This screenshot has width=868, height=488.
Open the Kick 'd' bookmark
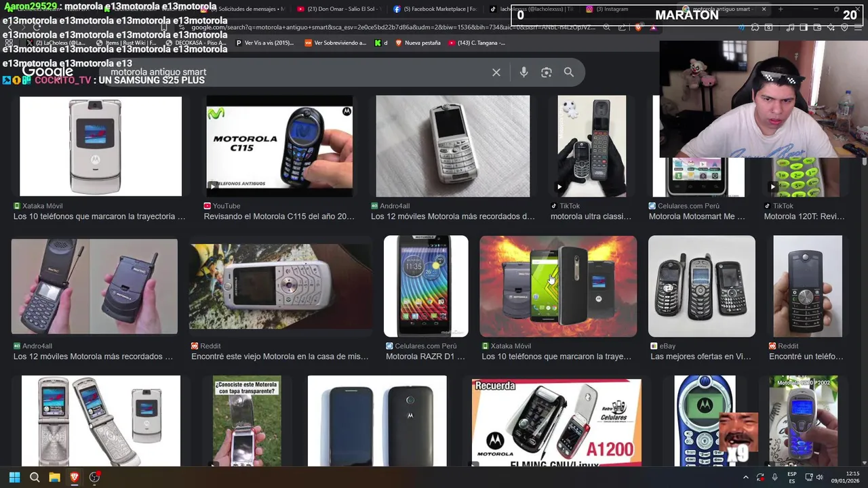(381, 43)
